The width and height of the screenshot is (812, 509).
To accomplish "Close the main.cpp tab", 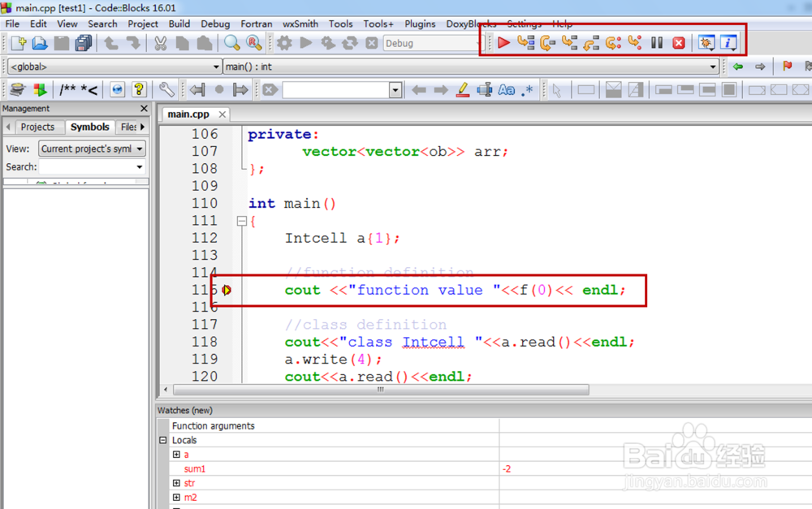I will click(222, 114).
